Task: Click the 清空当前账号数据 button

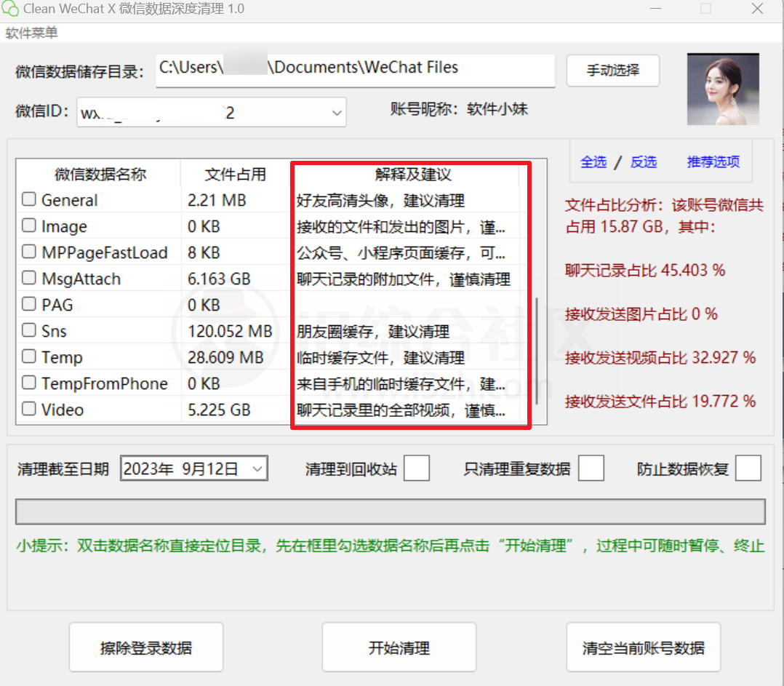Action: [644, 647]
